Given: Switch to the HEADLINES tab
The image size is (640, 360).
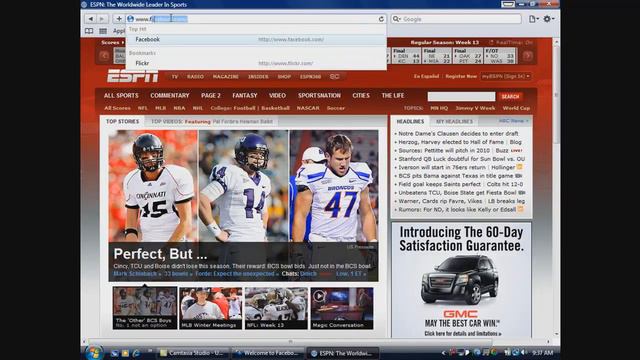Looking at the screenshot, I should (x=410, y=122).
